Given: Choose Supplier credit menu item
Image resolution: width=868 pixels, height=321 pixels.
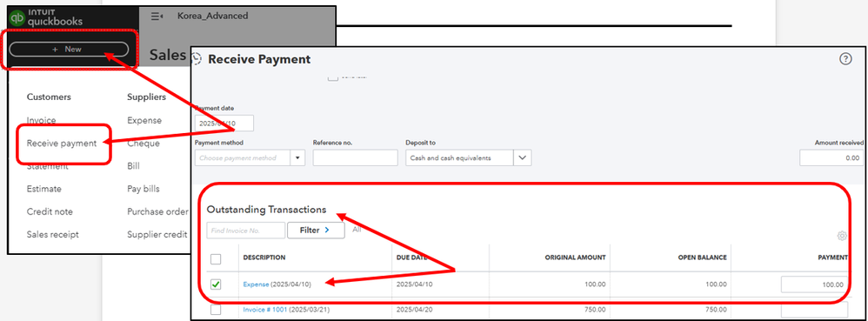Looking at the screenshot, I should (x=157, y=235).
